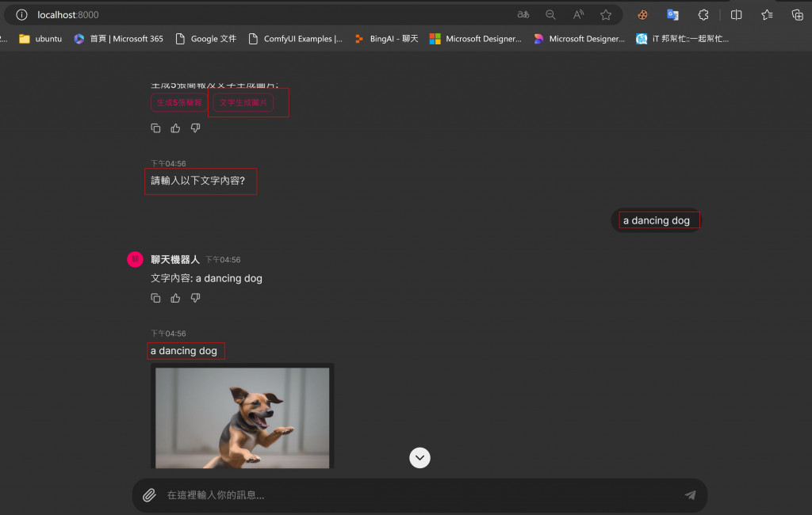
Task: Open the favorites list icon
Action: coord(767,14)
